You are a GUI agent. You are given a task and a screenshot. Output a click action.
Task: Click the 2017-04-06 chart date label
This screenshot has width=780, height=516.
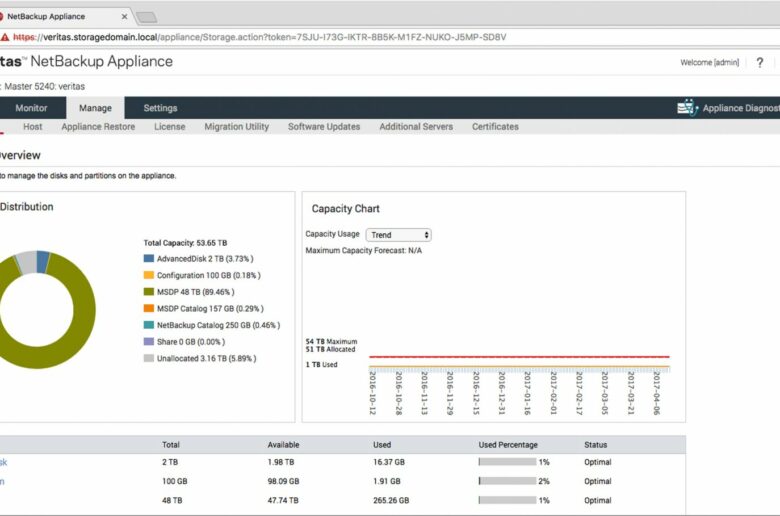click(x=657, y=393)
